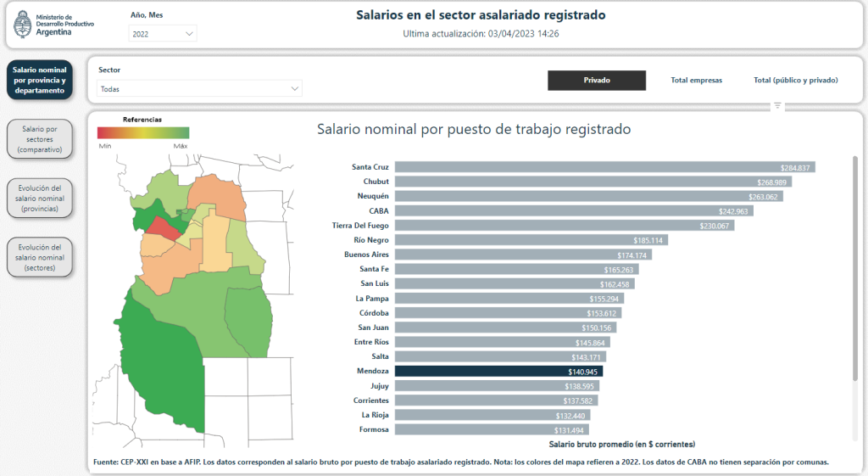The width and height of the screenshot is (868, 476).
Task: Select Total (público y privado) option
Action: [795, 81]
